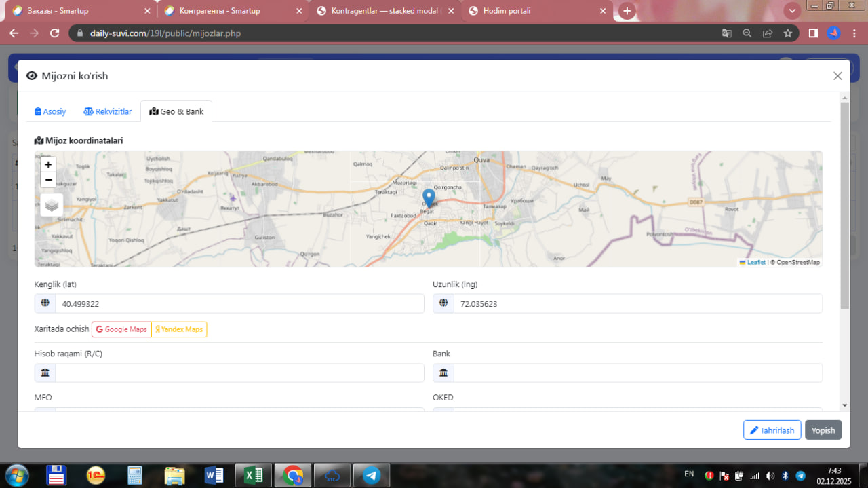
Task: Open the map layers selector
Action: [x=52, y=204]
